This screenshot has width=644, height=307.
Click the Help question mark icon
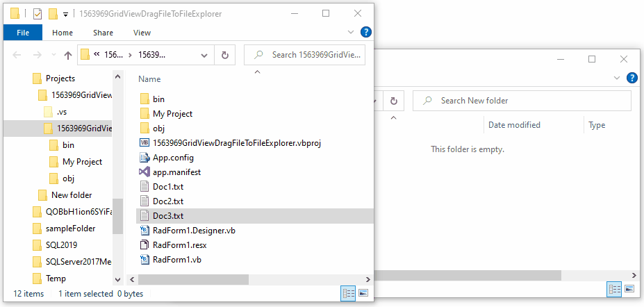click(366, 32)
